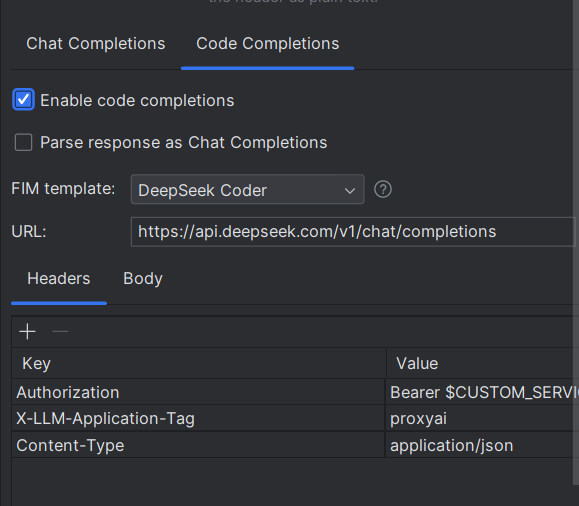Viewport: 579px width, 506px height.
Task: Select the Content-Type key cell
Action: pos(199,445)
